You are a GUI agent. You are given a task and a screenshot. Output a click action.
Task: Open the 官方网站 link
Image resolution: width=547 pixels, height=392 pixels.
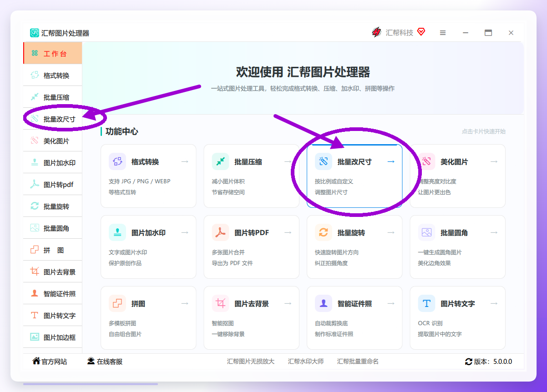point(50,361)
